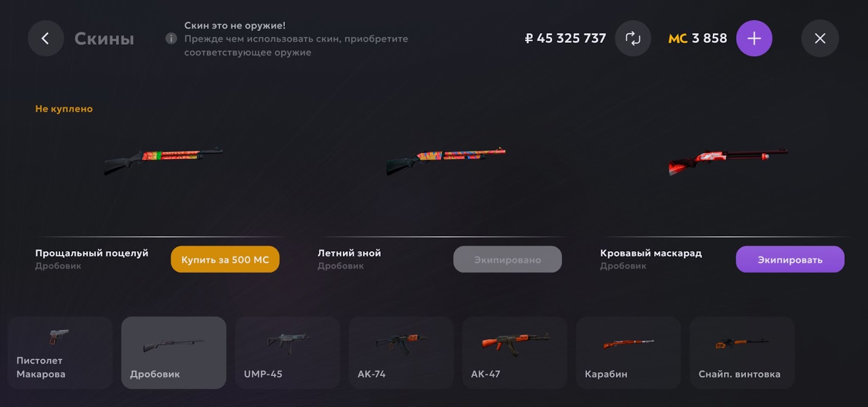Switch to the UMP-45 weapon tab
Viewport: 868px width, 407px height.
288,353
